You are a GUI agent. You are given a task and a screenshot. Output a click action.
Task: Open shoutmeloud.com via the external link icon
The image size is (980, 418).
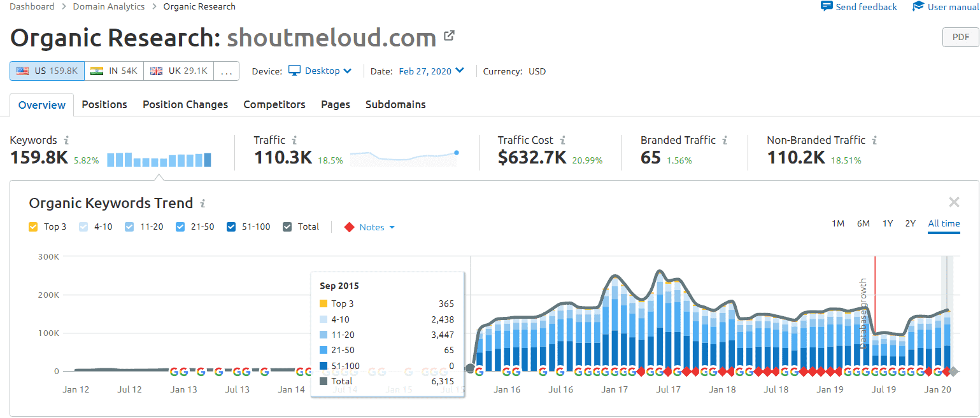pyautogui.click(x=449, y=36)
